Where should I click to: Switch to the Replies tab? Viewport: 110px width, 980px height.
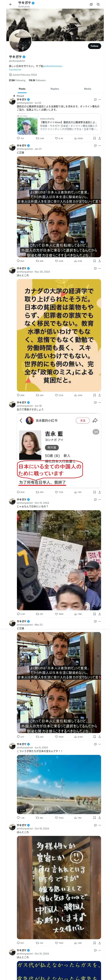tap(55, 89)
